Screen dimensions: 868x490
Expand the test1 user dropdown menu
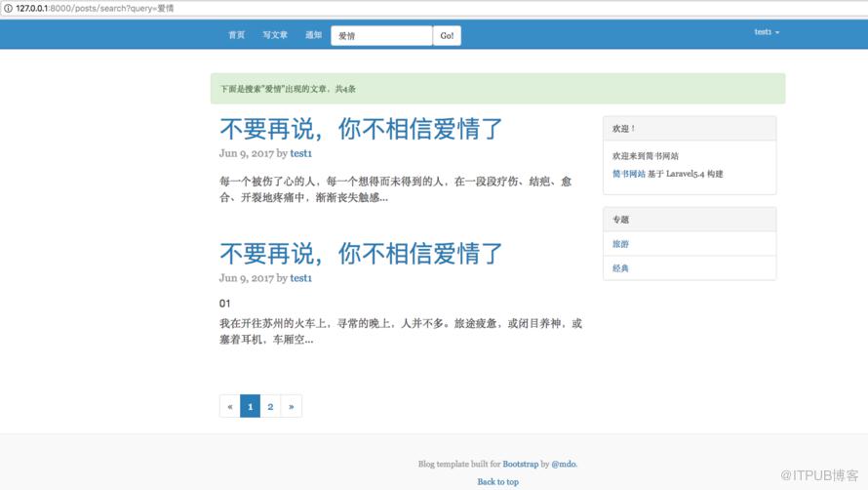pos(767,32)
